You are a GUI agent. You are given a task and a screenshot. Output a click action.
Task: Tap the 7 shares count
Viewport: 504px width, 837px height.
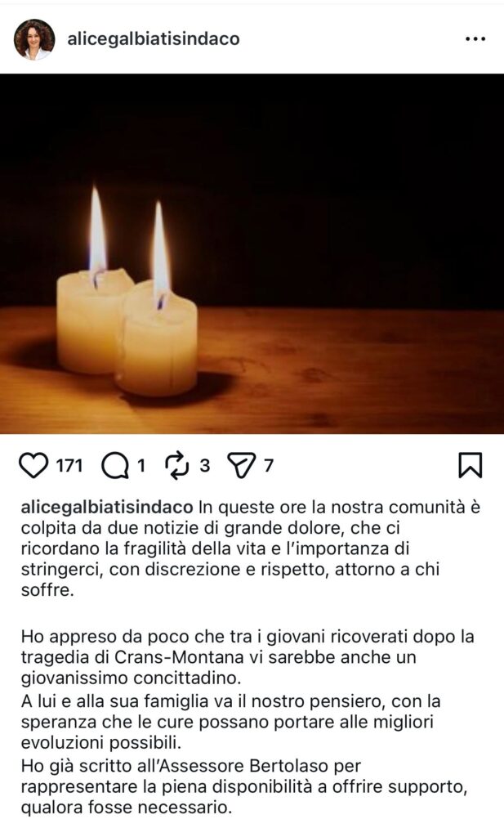[x=268, y=466]
